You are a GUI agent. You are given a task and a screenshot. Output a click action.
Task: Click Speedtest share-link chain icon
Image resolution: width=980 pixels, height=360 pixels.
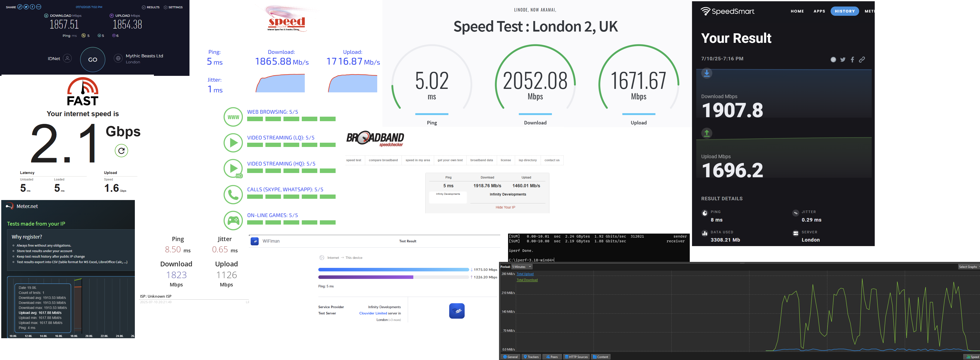[20, 7]
